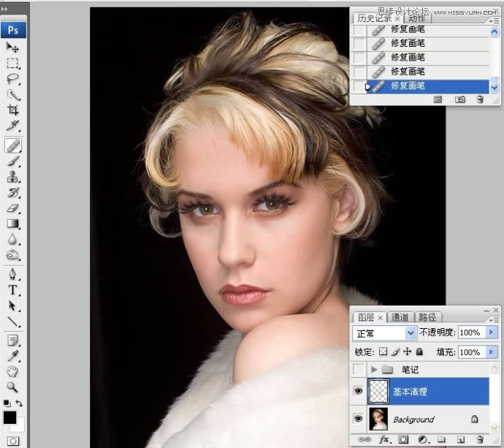Screen dimensions: 504x448
Task: Pick the Eraser tool
Action: click(13, 208)
